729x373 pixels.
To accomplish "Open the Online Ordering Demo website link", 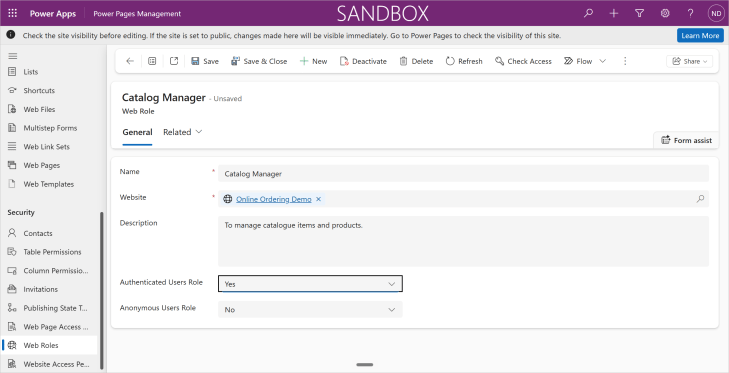I will 273,199.
